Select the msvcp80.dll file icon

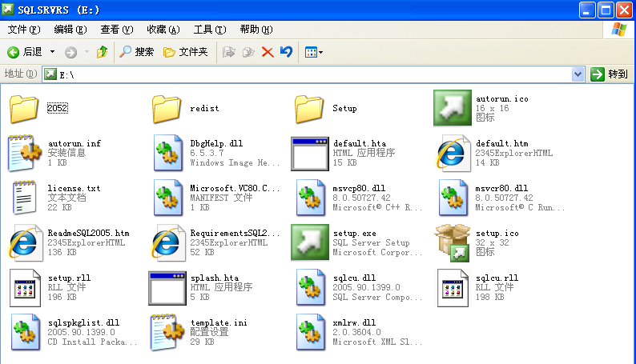click(x=310, y=198)
